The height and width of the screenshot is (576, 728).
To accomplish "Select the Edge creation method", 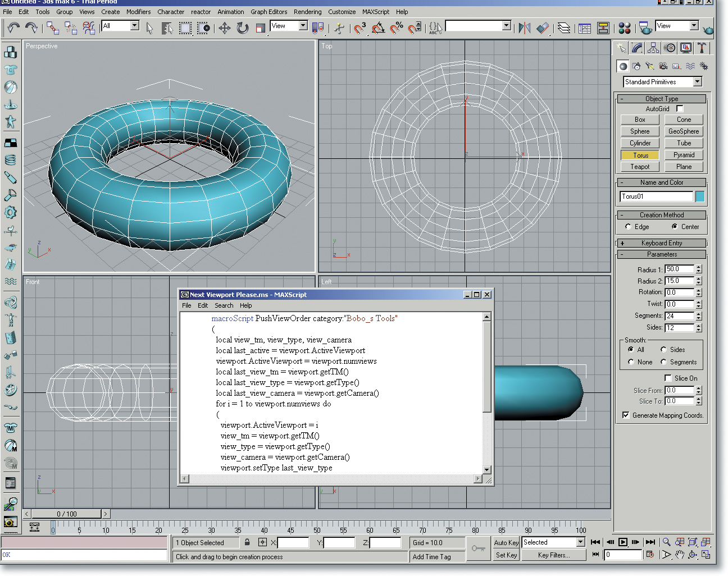I will (628, 227).
